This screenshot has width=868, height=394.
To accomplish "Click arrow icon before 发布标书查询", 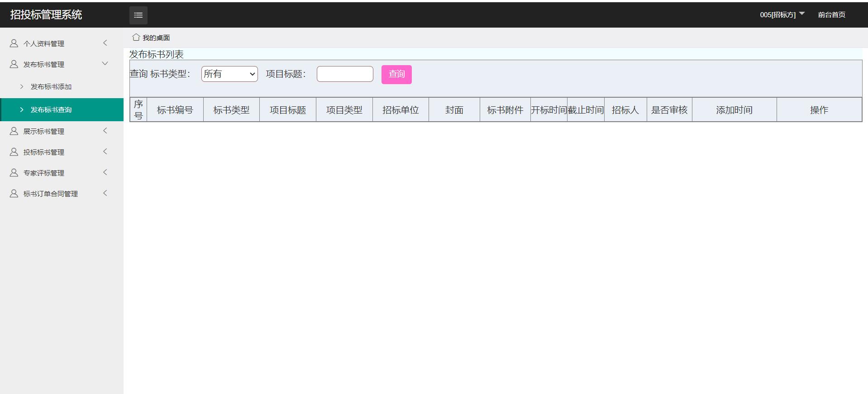I will (21, 109).
